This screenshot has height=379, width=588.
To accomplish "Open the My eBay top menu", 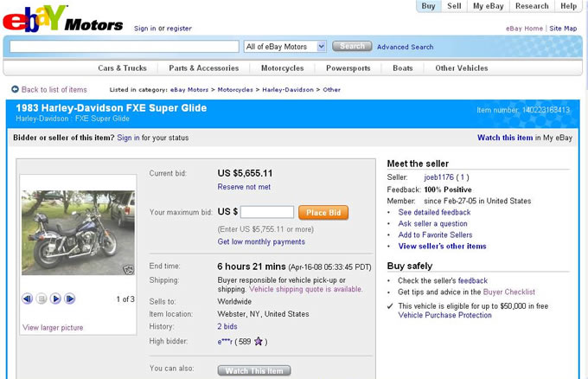I will point(488,6).
